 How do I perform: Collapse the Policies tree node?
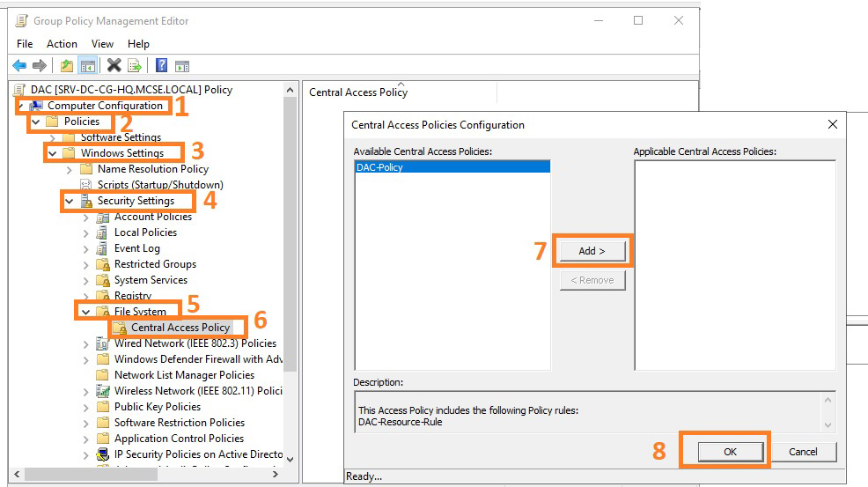[36, 122]
